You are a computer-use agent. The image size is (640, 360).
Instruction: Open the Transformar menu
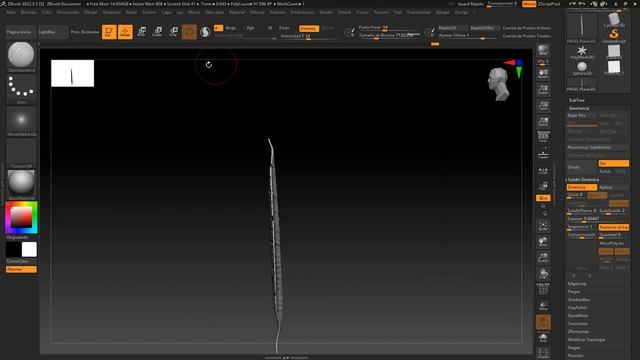click(x=418, y=12)
